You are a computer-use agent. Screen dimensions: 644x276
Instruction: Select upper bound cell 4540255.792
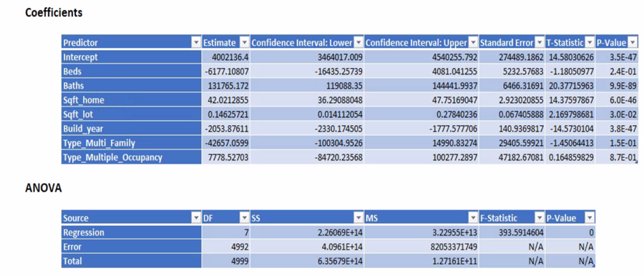point(421,57)
